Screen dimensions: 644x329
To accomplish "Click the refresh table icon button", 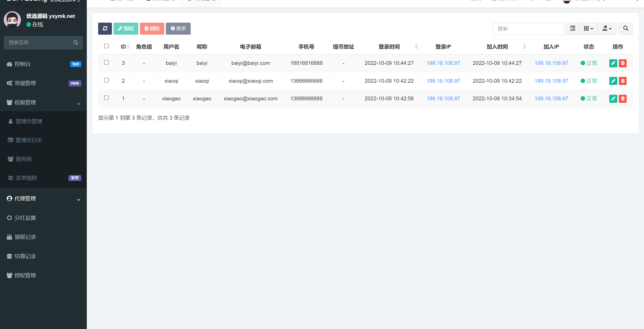I will (105, 29).
